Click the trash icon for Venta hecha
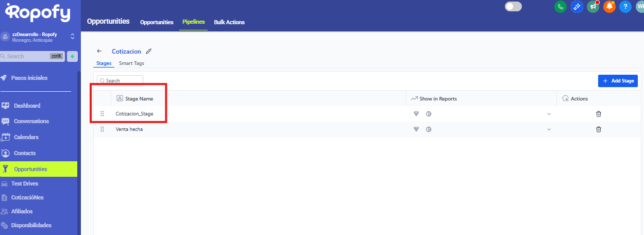 click(x=599, y=129)
